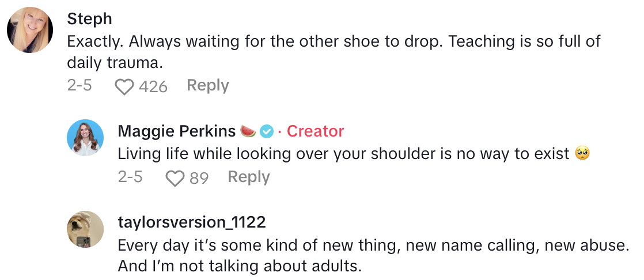Visit Steph's profile via username
Screen dimensions: 644x280
(89, 18)
